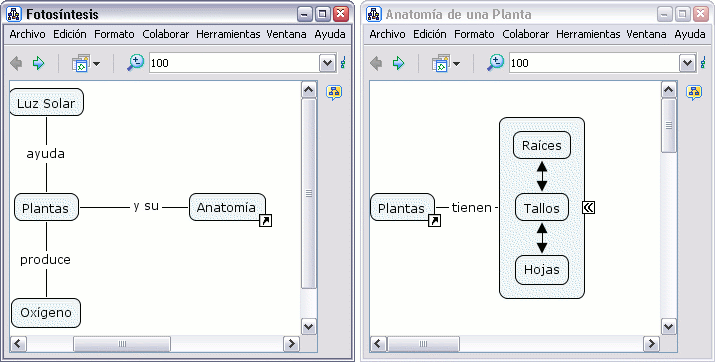This screenshot has width=715, height=362.
Task: Click the zoom value field in Fotosíntesis window
Action: pos(234,63)
